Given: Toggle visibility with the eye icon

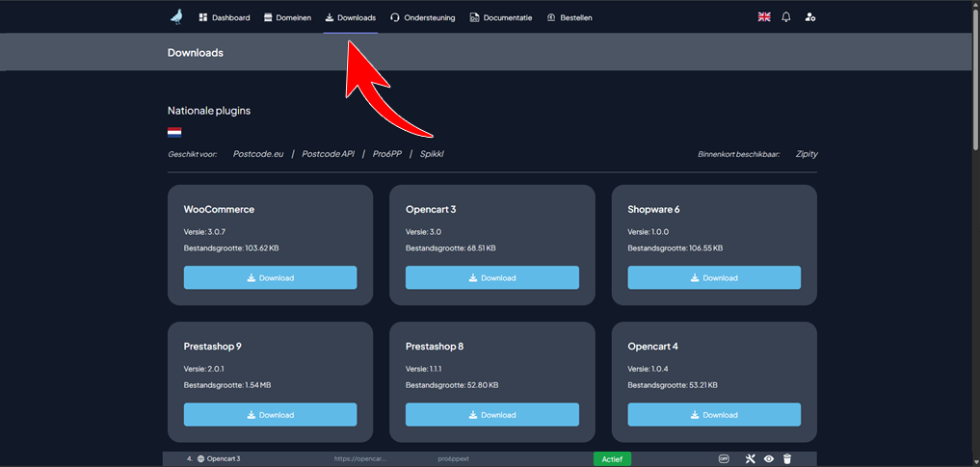Looking at the screenshot, I should (769, 459).
